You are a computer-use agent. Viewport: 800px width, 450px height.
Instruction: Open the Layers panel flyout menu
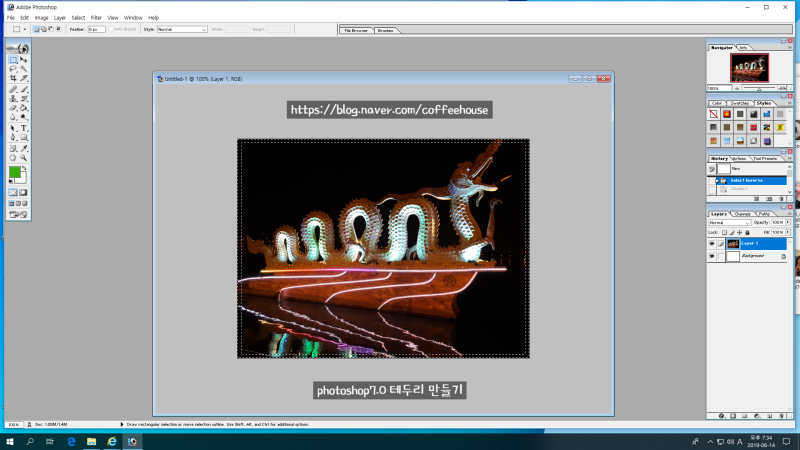(790, 214)
